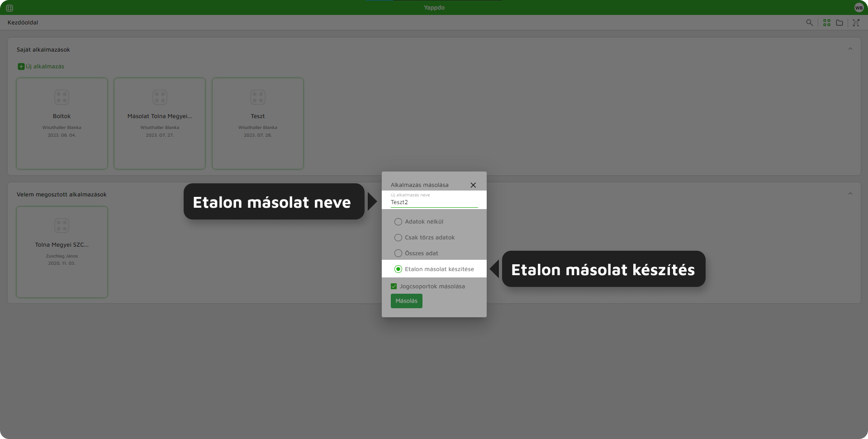Viewport: 868px width, 439px height.
Task: Click the 2023. 08. 04. date on Boltok
Action: pos(62,135)
